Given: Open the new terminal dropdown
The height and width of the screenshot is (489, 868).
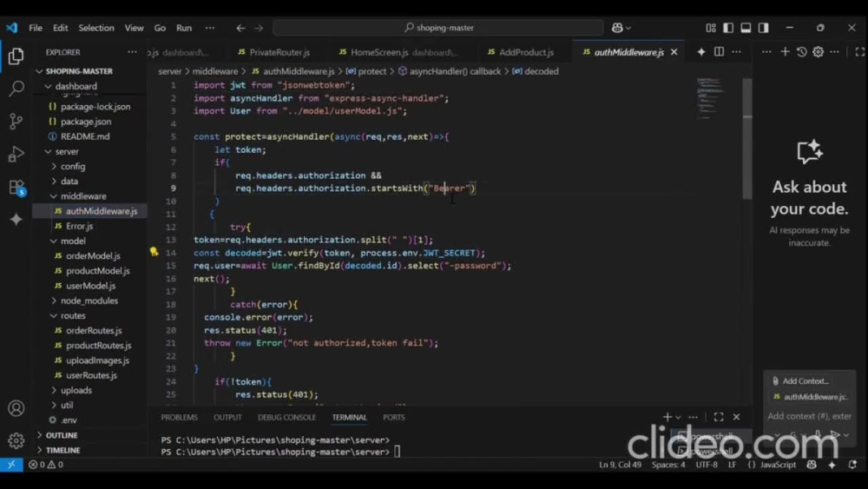Looking at the screenshot, I should [678, 417].
